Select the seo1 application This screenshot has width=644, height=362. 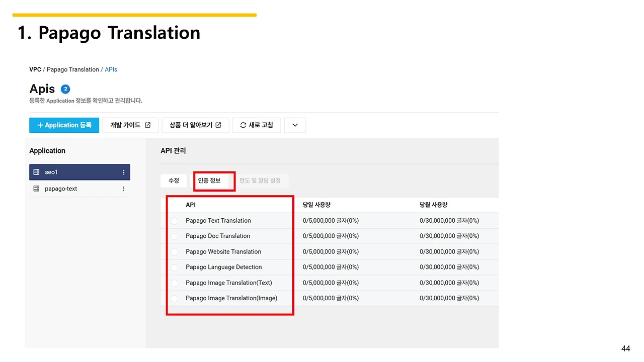79,172
